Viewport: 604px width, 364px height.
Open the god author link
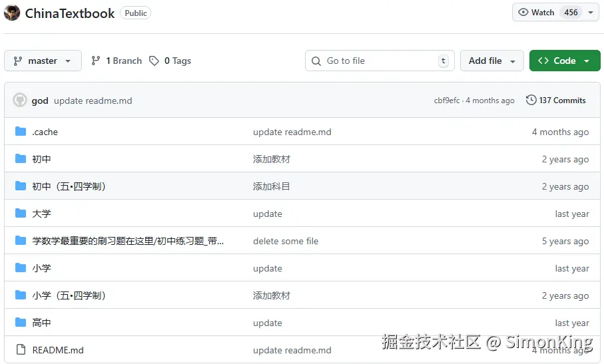point(40,100)
